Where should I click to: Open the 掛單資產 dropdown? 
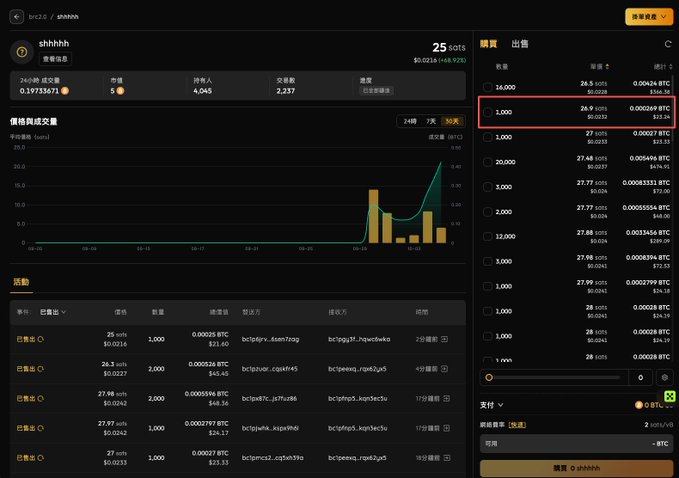pos(649,17)
